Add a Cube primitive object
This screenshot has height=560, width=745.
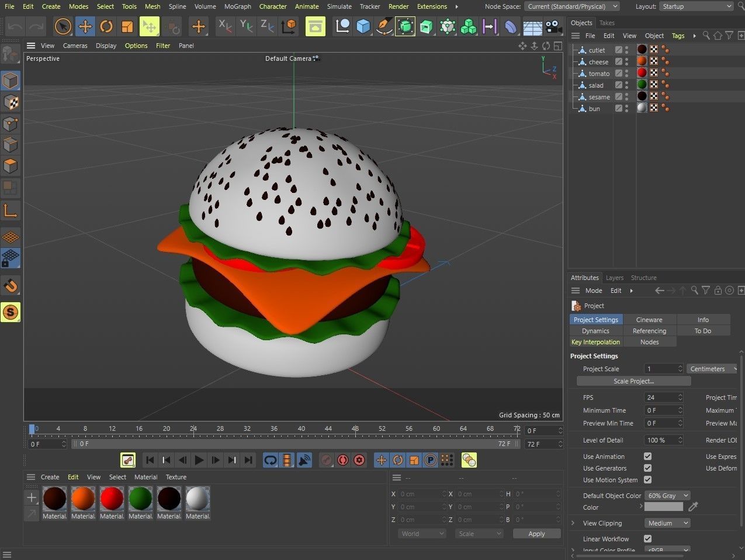point(363,26)
